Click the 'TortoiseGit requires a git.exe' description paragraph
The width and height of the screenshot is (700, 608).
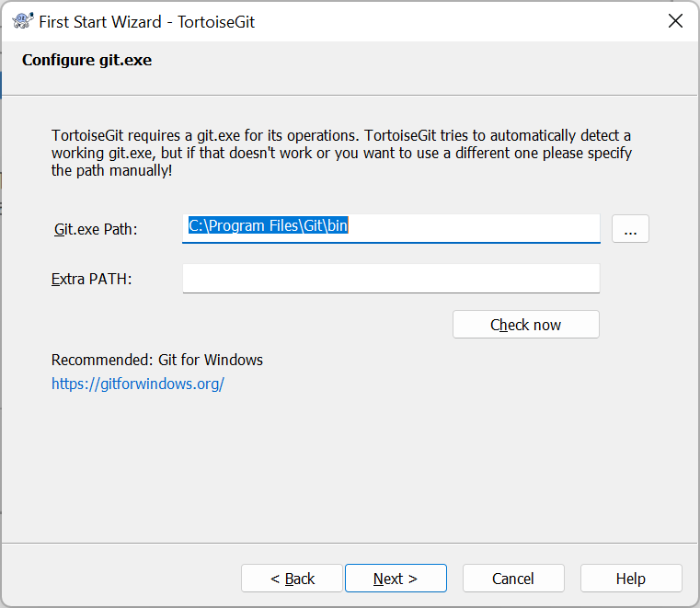[x=341, y=153]
